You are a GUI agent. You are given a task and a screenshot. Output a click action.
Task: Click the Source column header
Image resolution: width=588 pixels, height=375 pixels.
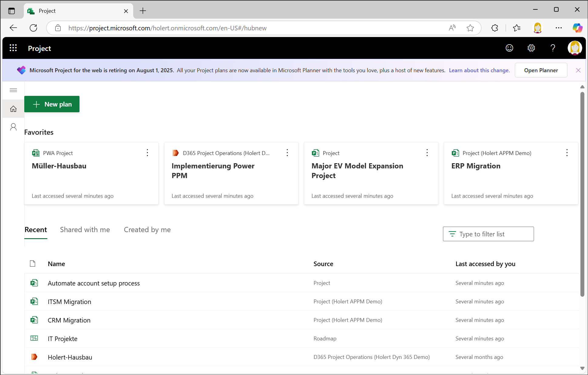point(323,264)
